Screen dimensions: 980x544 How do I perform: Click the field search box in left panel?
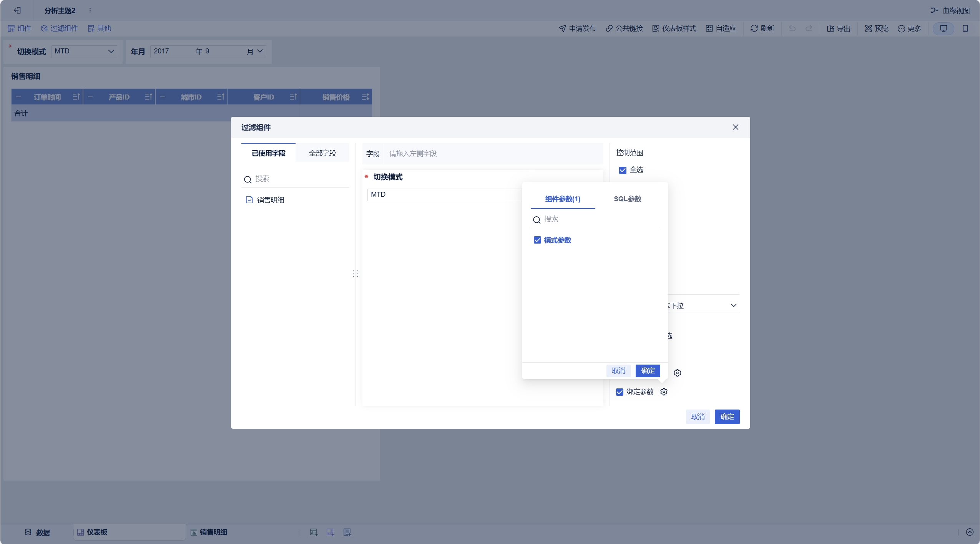click(x=295, y=179)
